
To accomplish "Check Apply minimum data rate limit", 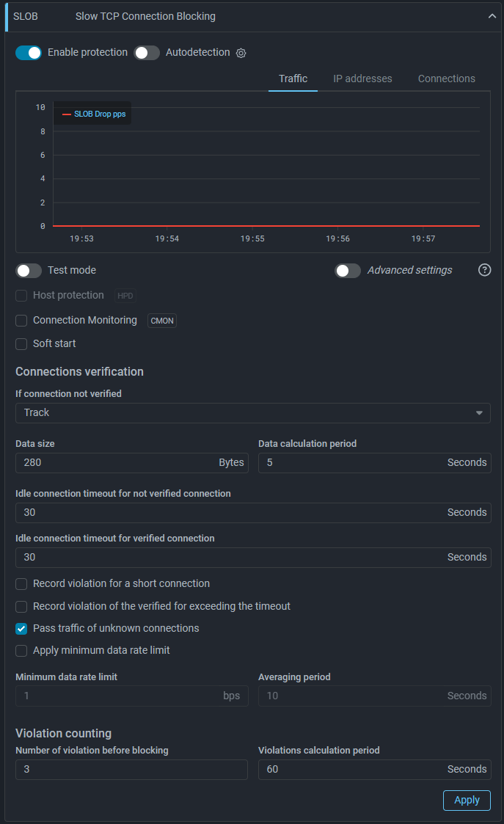I will click(21, 651).
